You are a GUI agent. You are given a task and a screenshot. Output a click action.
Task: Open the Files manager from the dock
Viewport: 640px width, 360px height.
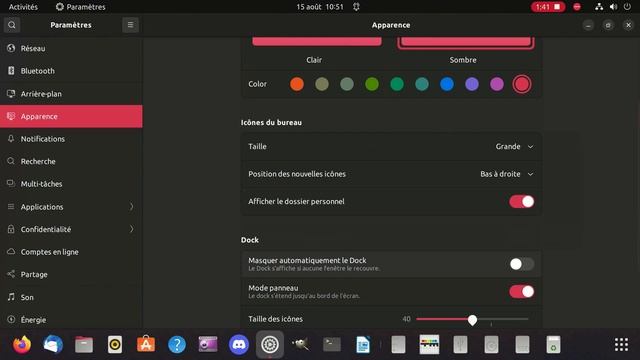pos(84,344)
